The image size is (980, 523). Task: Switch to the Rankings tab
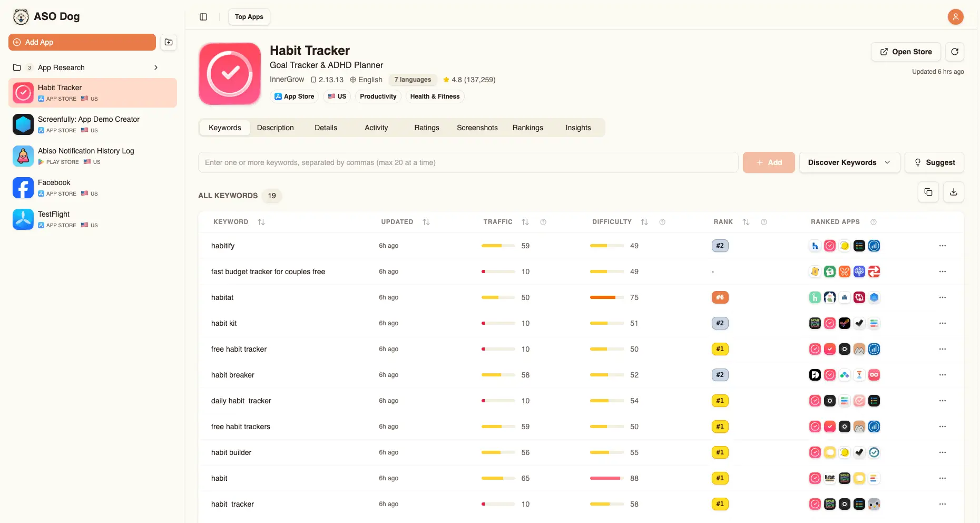pos(527,128)
